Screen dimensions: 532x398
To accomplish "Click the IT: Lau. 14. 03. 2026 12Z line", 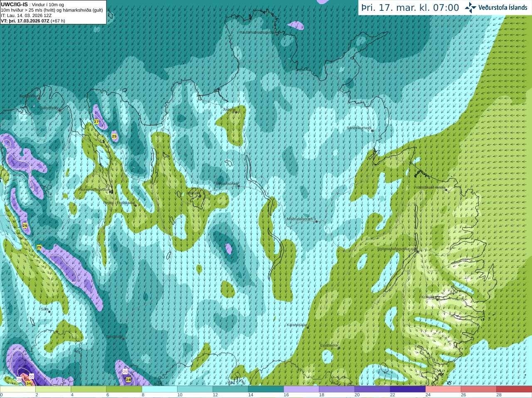I will 26,15.
